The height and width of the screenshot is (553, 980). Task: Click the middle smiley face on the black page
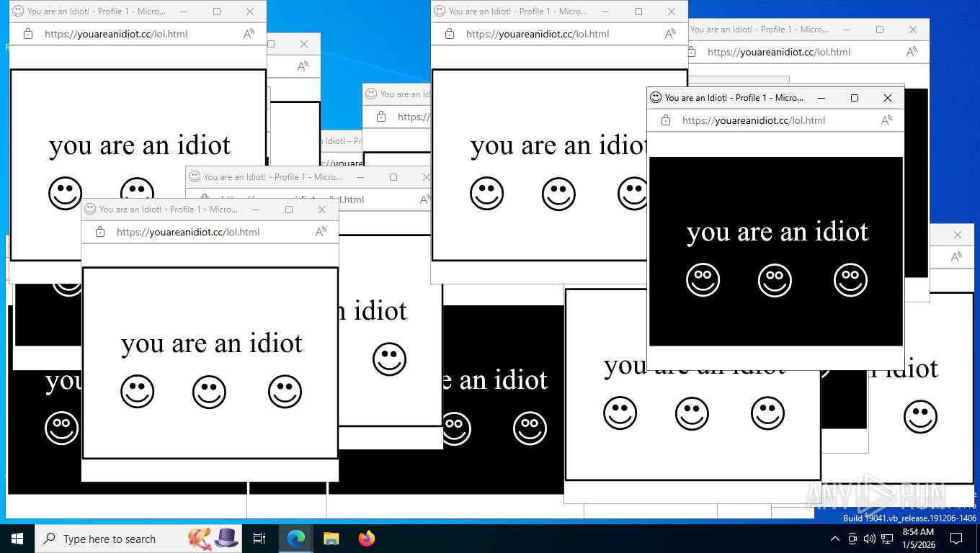(x=775, y=280)
